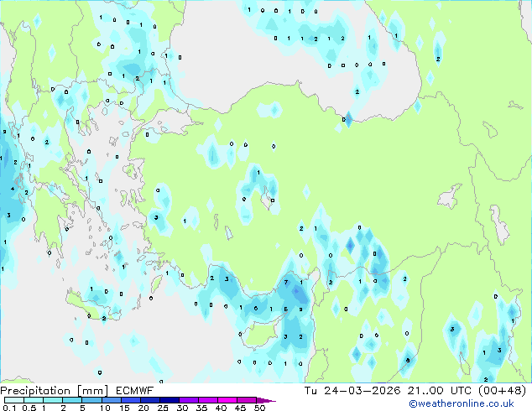Click the 50+ mm arrow end of legend
This screenshot has height=411, width=532.
click(266, 400)
